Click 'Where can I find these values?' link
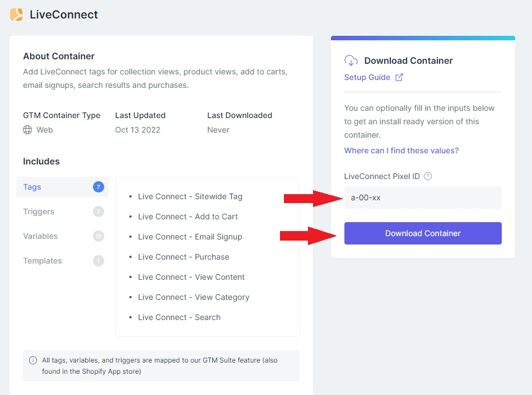Screen dimensions: 532x395 pos(402,151)
